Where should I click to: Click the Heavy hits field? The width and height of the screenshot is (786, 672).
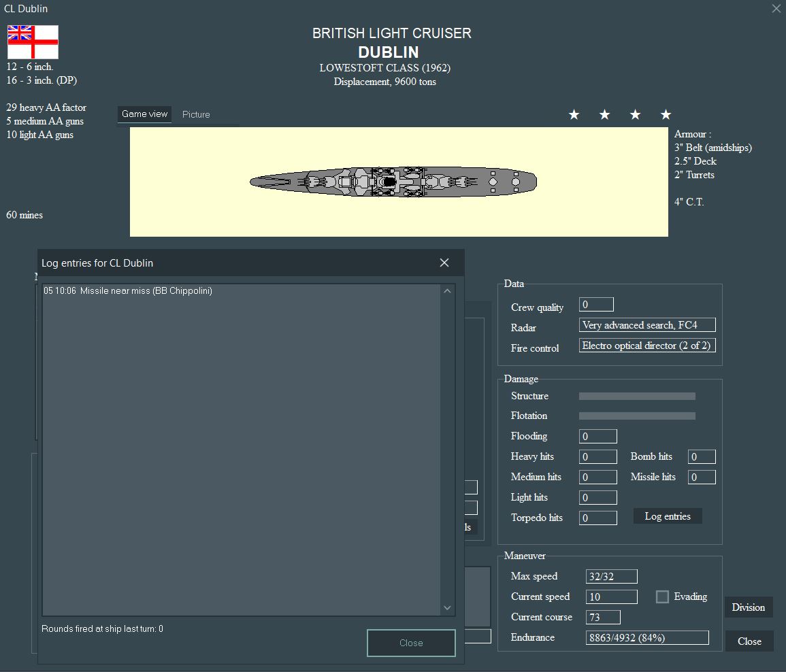(598, 456)
